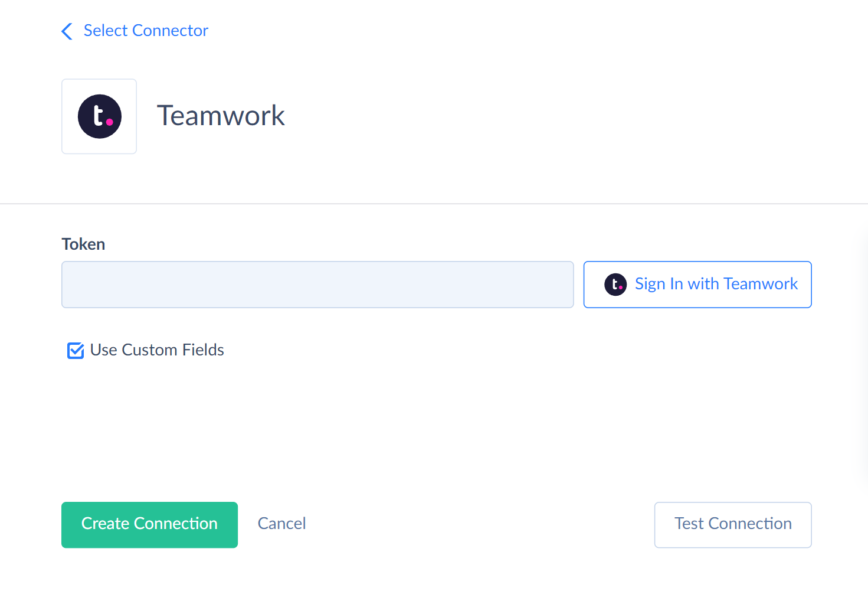This screenshot has height=604, width=868.
Task: Click the Token field label
Action: 83,244
